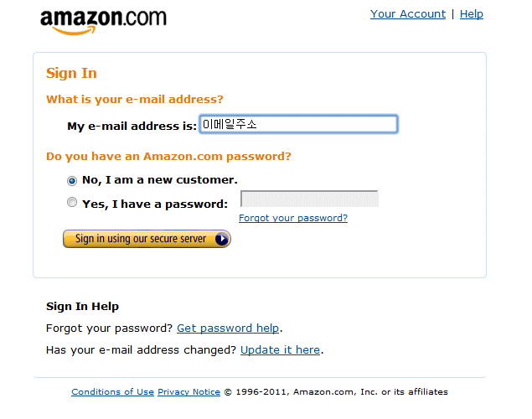Screen dimensions: 532x419
Task: Open the Your Account link
Action: tap(408, 14)
